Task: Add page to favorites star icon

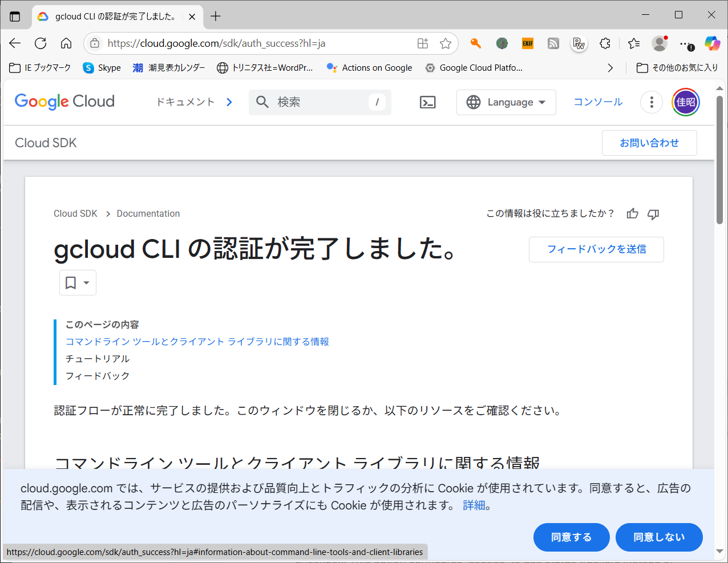Action: (x=446, y=43)
